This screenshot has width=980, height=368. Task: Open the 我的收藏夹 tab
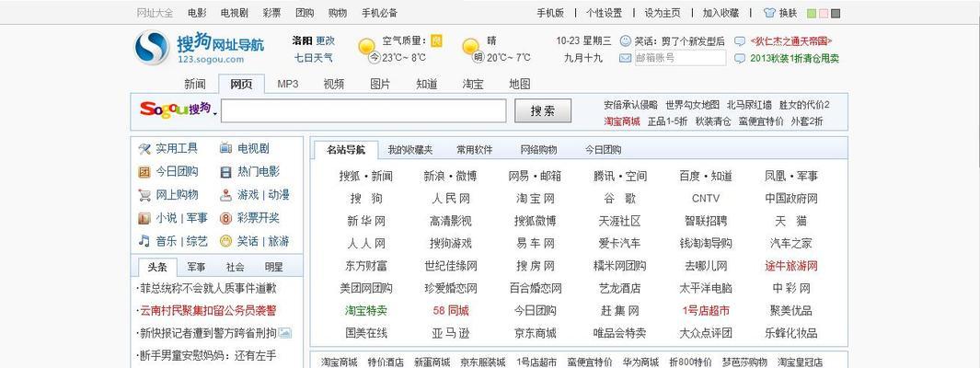click(410, 150)
